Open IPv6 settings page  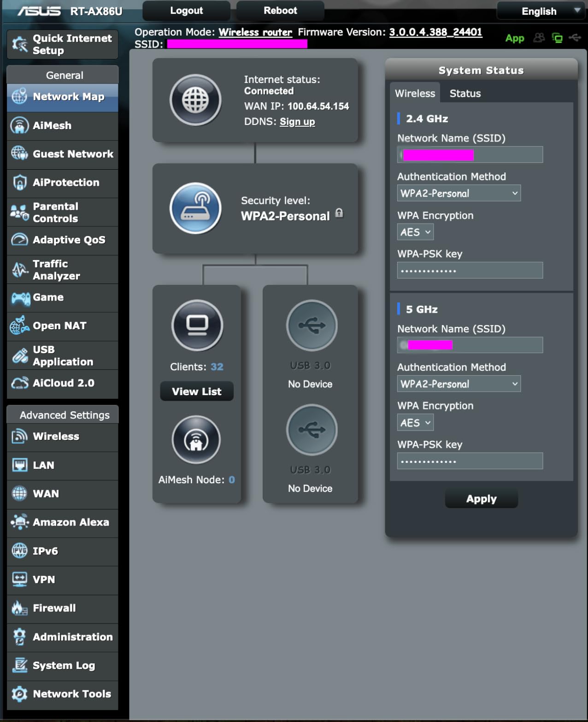[63, 551]
